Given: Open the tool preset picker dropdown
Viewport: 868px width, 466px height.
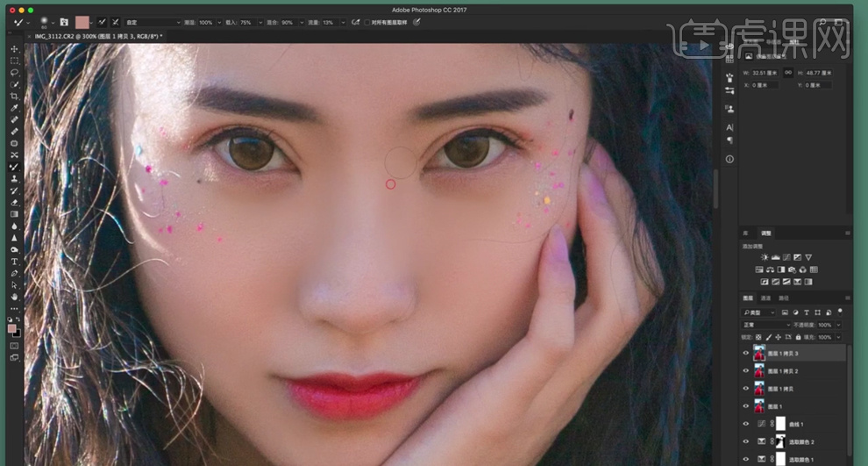Looking at the screenshot, I should click(28, 23).
